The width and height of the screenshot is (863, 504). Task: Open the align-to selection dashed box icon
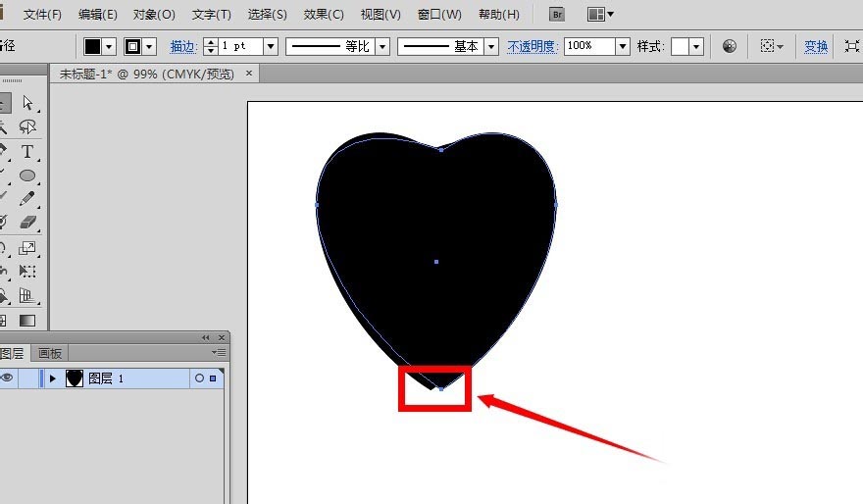click(768, 46)
